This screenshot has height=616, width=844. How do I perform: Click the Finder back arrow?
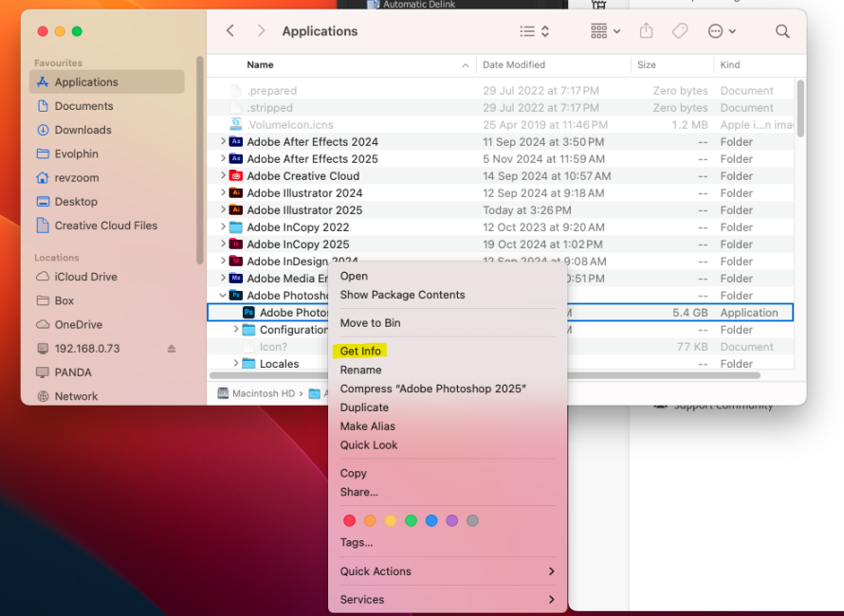click(230, 31)
